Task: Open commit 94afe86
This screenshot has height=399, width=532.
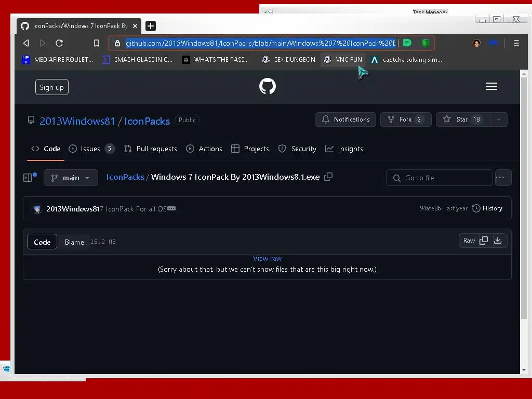Action: pos(430,208)
